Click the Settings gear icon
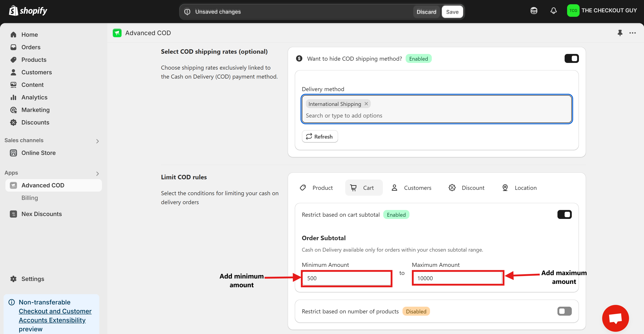The height and width of the screenshot is (334, 644). tap(13, 279)
